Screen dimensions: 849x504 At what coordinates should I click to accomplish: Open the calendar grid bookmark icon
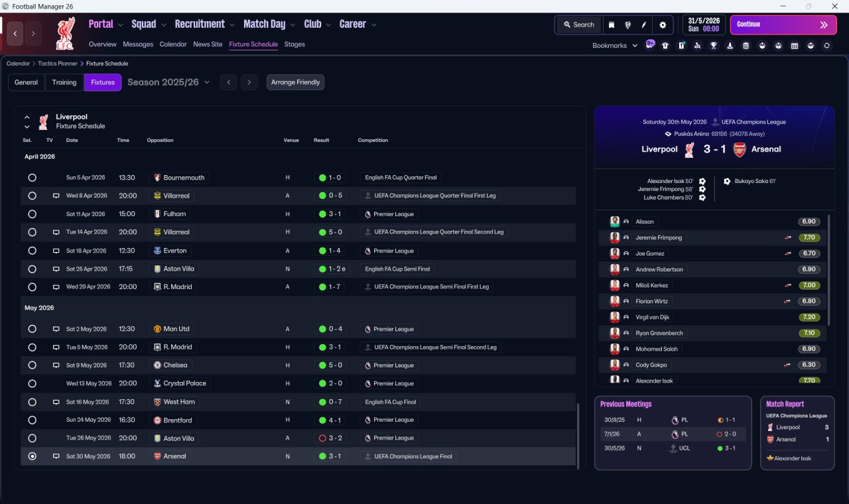point(795,46)
